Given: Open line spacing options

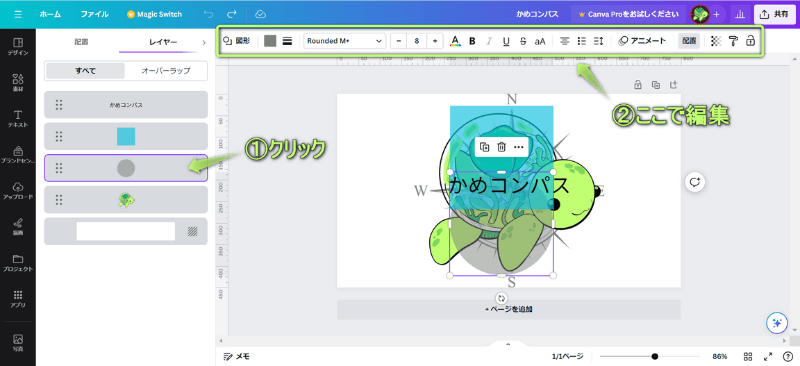Looking at the screenshot, I should (598, 41).
